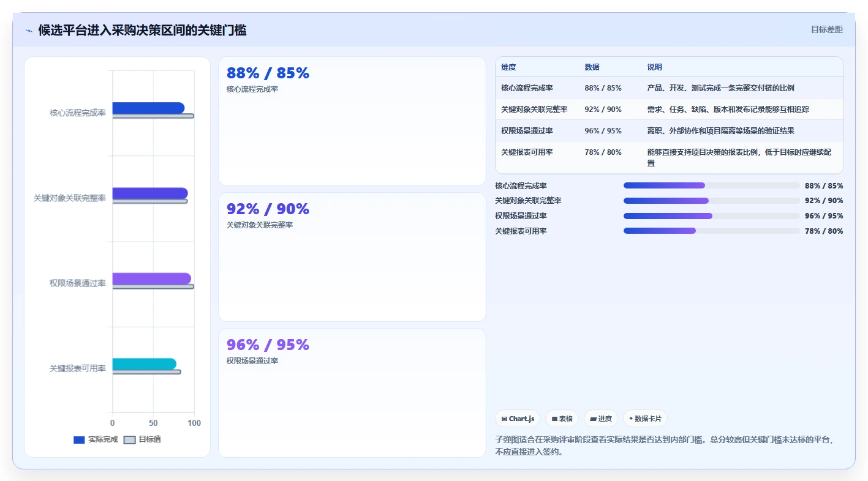The height and width of the screenshot is (481, 868).
Task: Click the cyan 关键报表可用率 chart bar
Action: [145, 364]
